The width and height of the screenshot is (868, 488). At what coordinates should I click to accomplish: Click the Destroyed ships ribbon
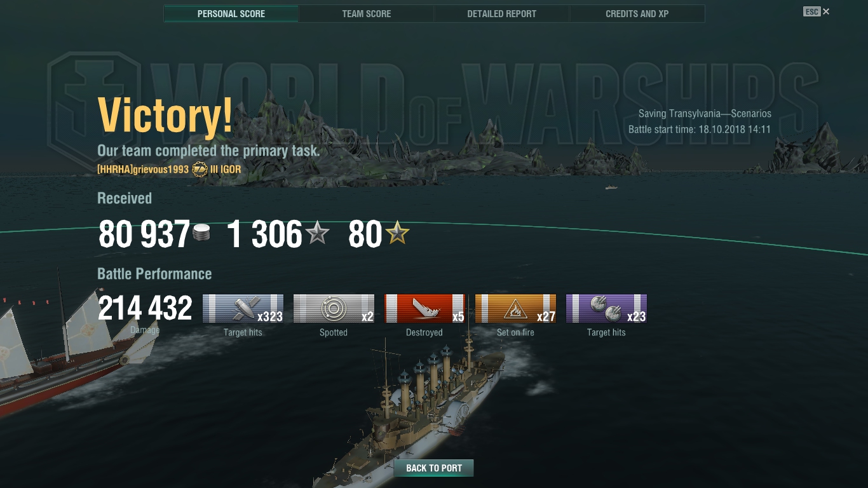424,309
